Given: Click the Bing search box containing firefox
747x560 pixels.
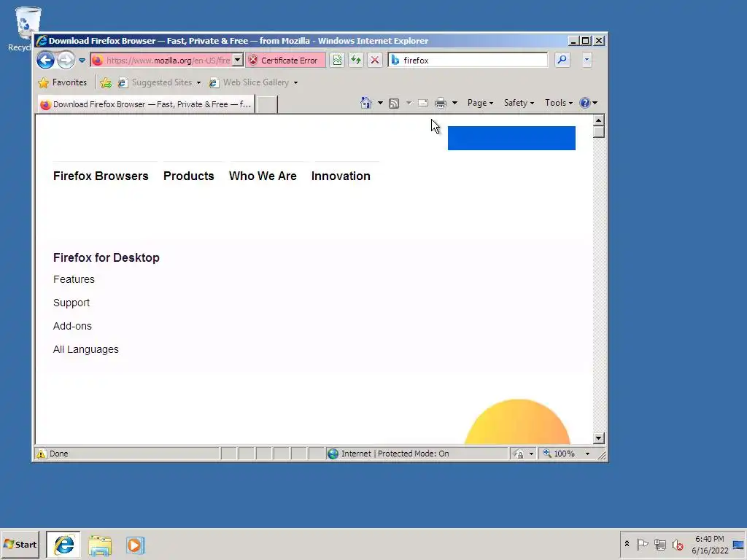Looking at the screenshot, I should [x=468, y=61].
